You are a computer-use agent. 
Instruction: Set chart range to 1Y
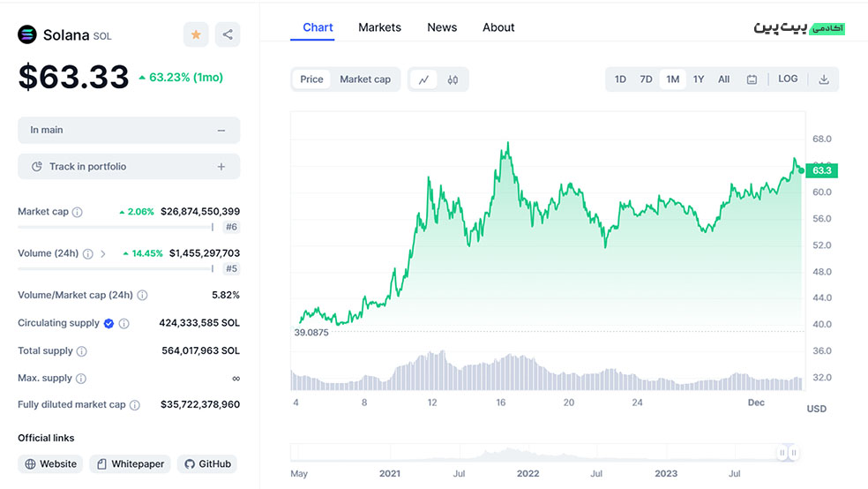click(x=699, y=79)
